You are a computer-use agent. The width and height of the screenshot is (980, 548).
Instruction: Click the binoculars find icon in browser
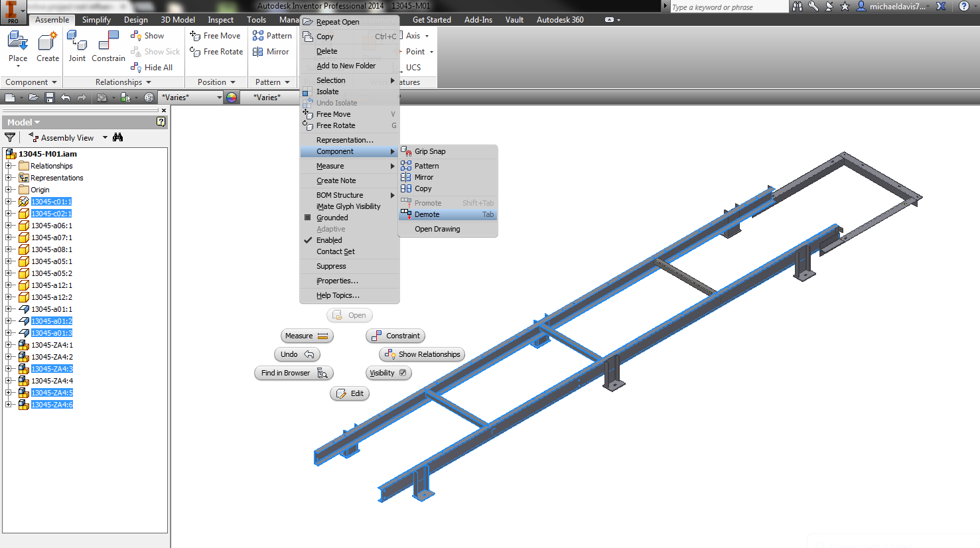click(x=117, y=137)
